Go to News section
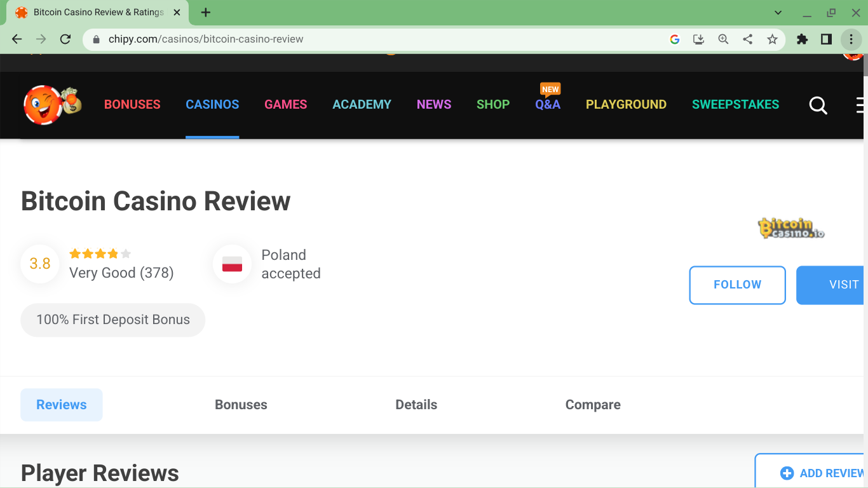This screenshot has width=868, height=488. (x=434, y=105)
